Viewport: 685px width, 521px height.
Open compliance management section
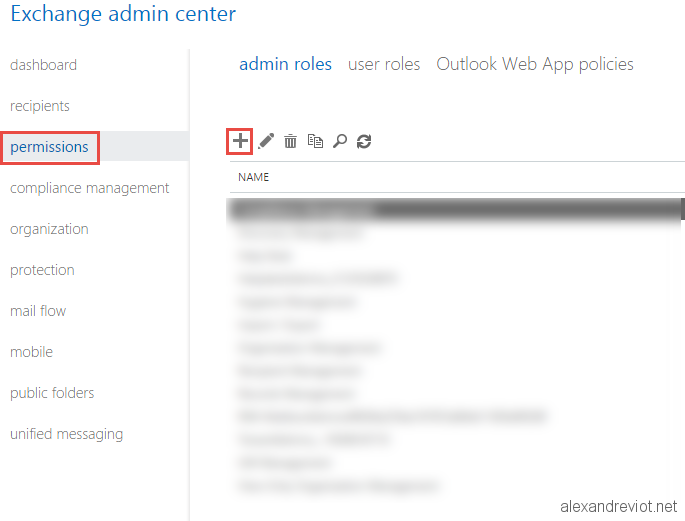click(90, 188)
